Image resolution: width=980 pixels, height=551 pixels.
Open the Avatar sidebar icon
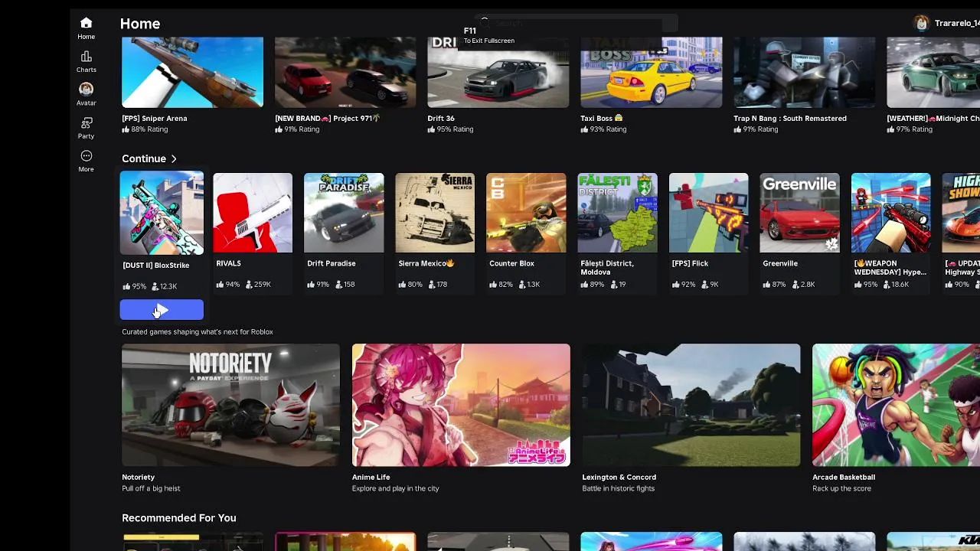pyautogui.click(x=86, y=94)
